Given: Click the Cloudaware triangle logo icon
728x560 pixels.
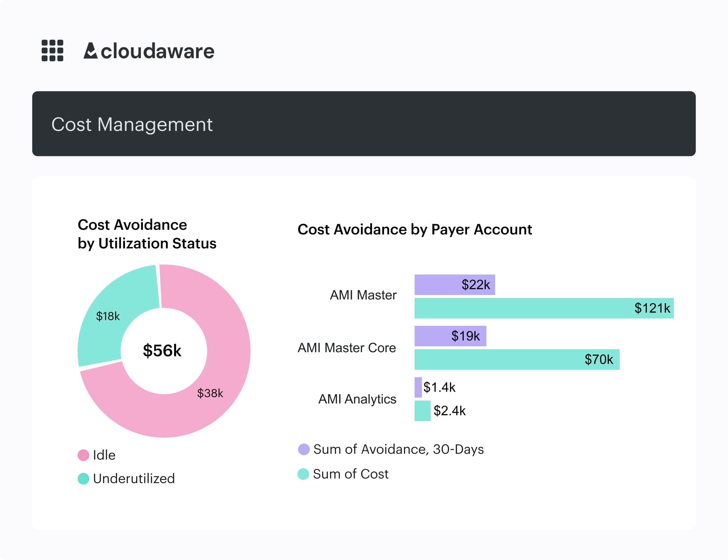Looking at the screenshot, I should [x=91, y=51].
